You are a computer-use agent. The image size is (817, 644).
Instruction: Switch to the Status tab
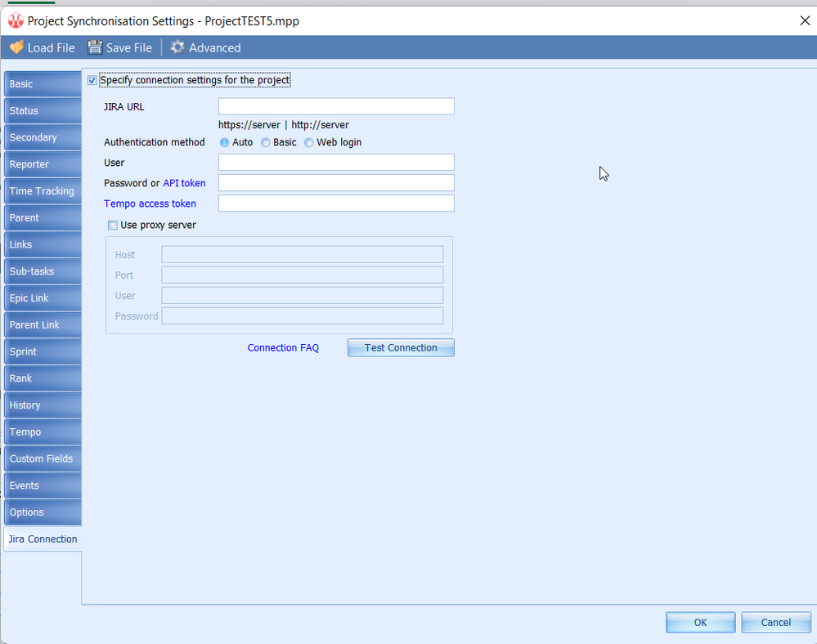coord(43,110)
